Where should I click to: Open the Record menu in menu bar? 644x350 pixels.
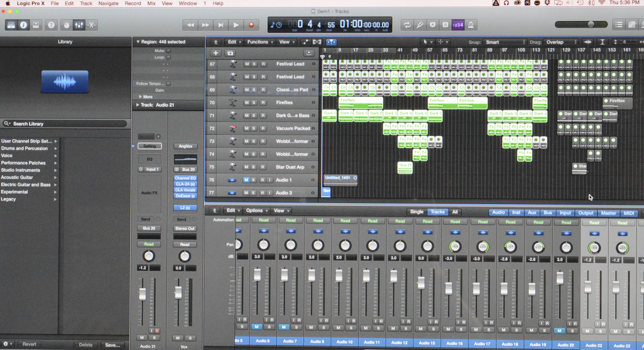(133, 3)
